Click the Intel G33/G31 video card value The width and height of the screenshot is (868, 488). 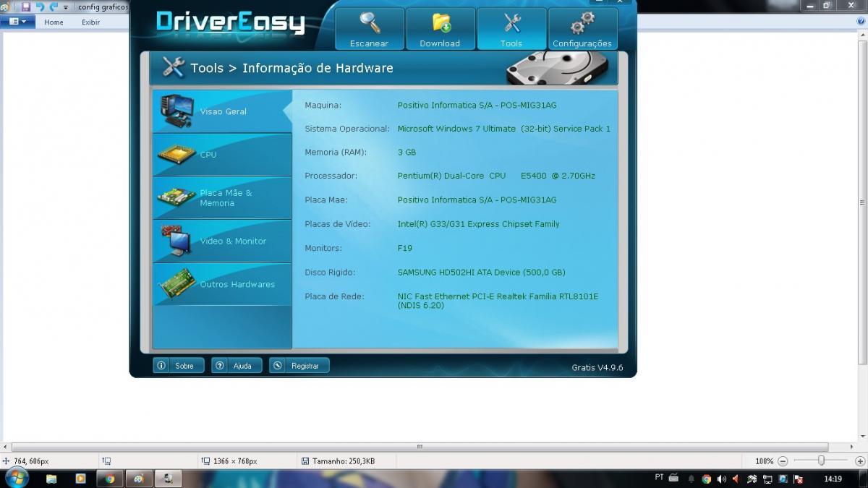coord(478,224)
